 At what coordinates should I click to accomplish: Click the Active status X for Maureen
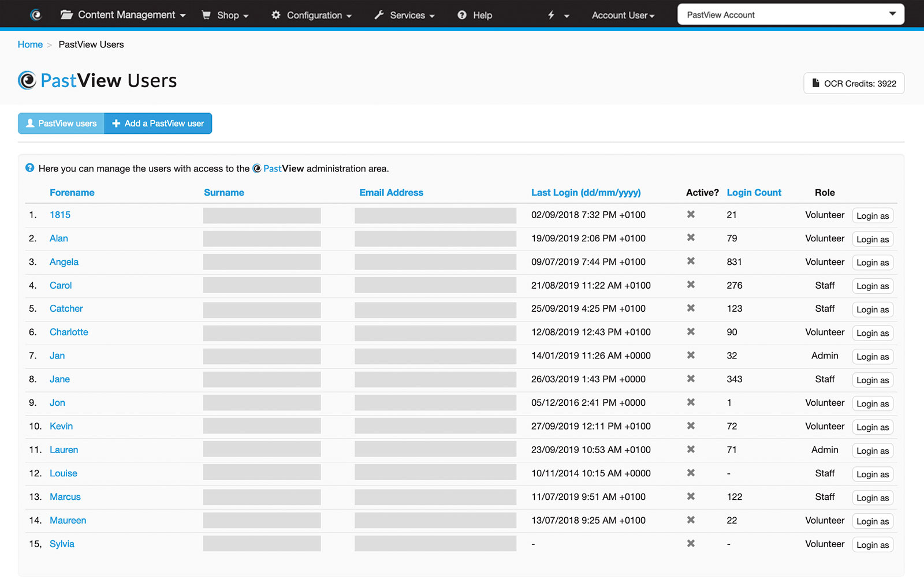(691, 520)
